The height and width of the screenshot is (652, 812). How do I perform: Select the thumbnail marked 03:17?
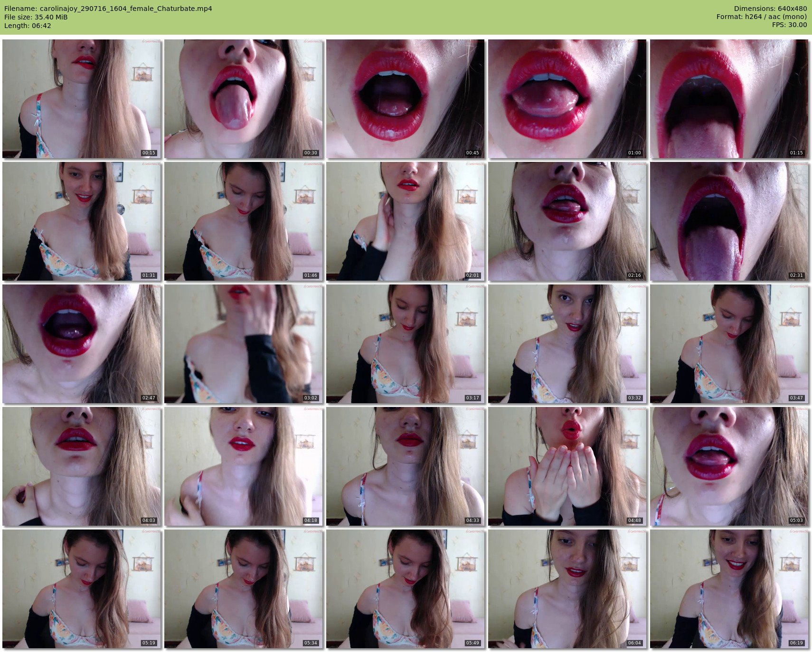pos(406,344)
